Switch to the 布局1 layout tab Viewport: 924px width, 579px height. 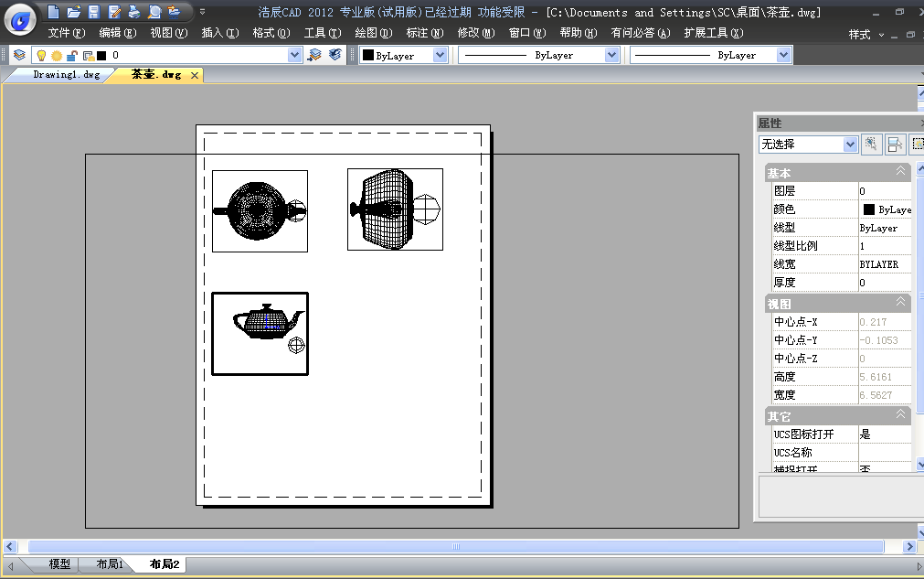click(110, 564)
